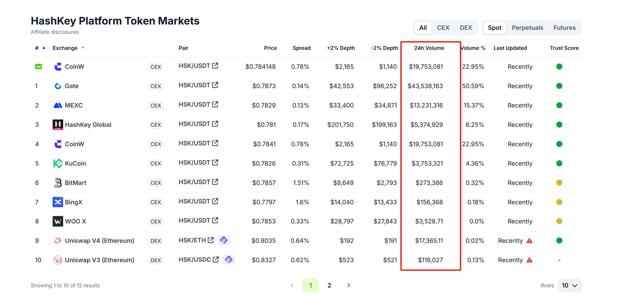Image resolution: width=644 pixels, height=306 pixels.
Task: Open the HashKey Global name link
Action: click(88, 125)
